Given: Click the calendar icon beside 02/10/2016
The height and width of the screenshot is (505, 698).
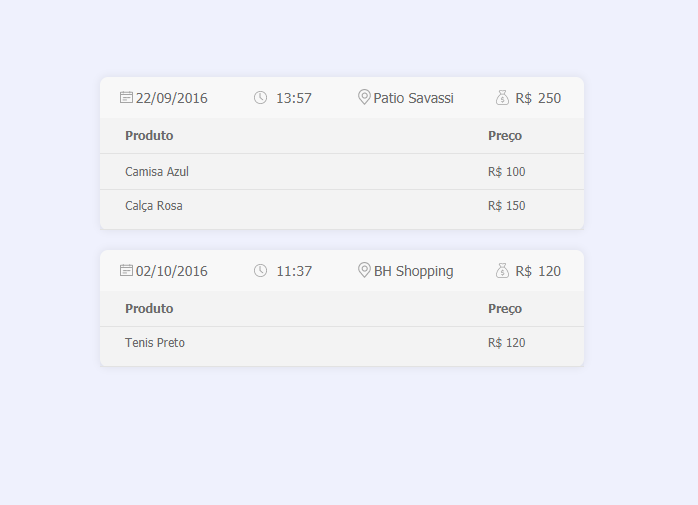Looking at the screenshot, I should pos(126,270).
